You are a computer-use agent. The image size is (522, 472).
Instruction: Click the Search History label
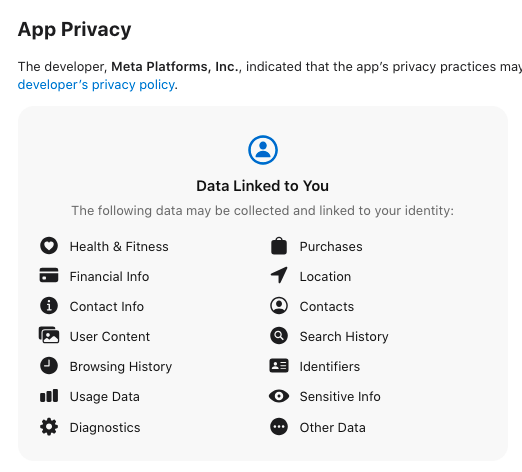(x=344, y=337)
